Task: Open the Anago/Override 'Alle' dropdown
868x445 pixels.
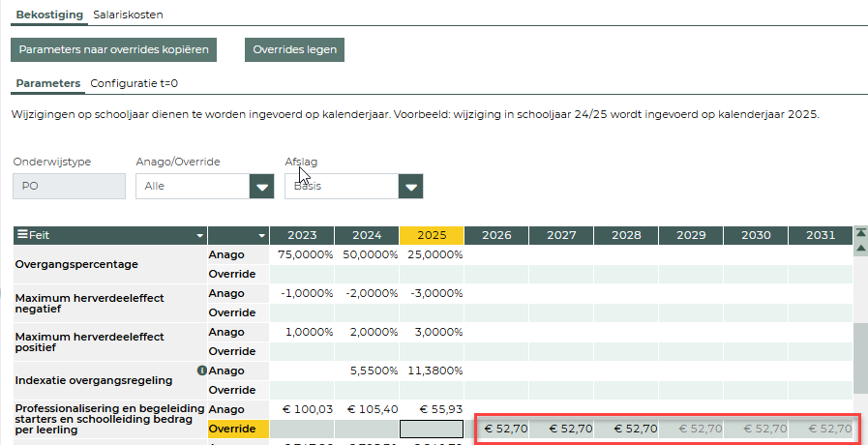Action: [261, 186]
